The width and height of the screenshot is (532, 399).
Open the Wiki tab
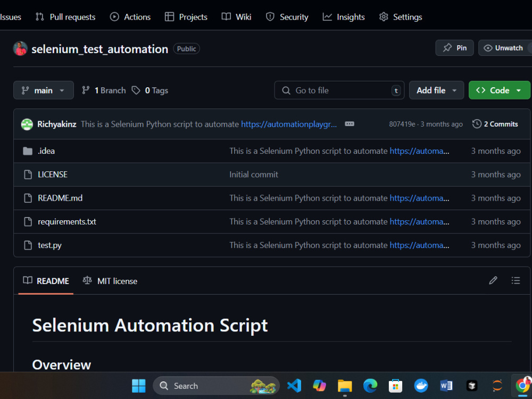pos(236,17)
